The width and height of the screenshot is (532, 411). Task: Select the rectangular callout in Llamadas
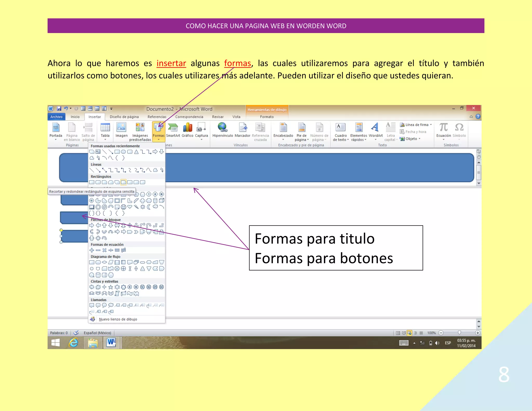pos(92,306)
